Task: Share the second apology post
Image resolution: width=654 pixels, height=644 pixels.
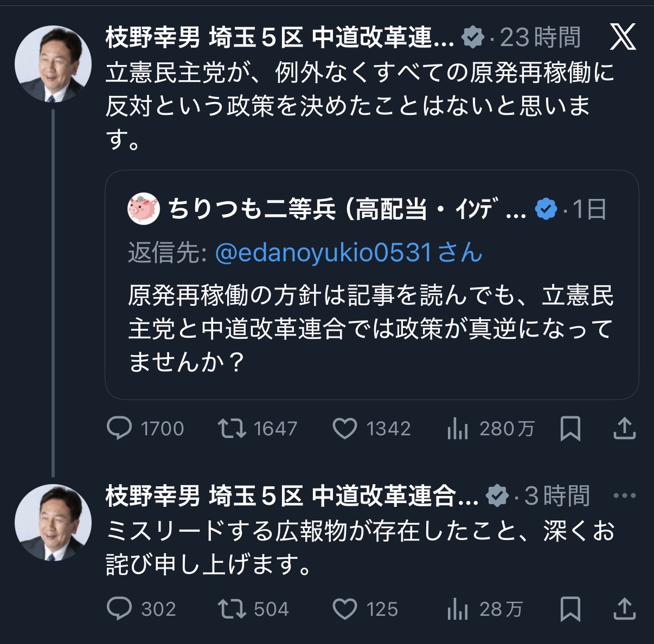Action: (x=624, y=609)
